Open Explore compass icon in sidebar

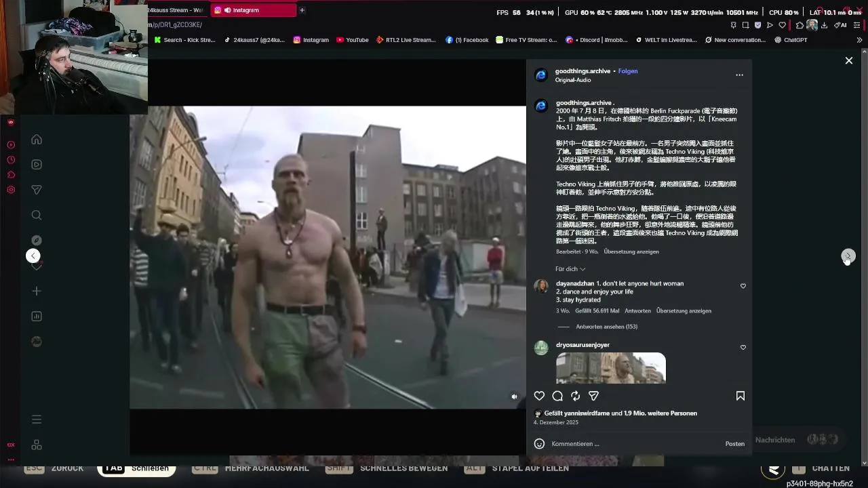(37, 241)
